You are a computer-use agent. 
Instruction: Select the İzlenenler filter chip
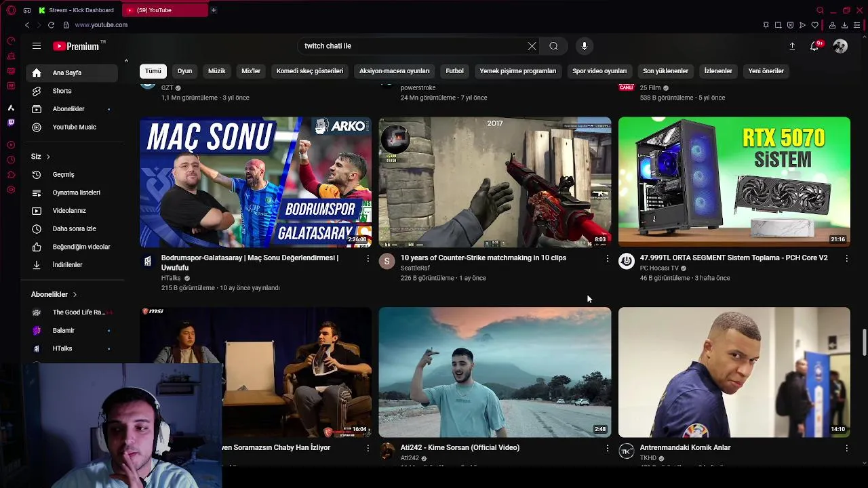coord(718,71)
